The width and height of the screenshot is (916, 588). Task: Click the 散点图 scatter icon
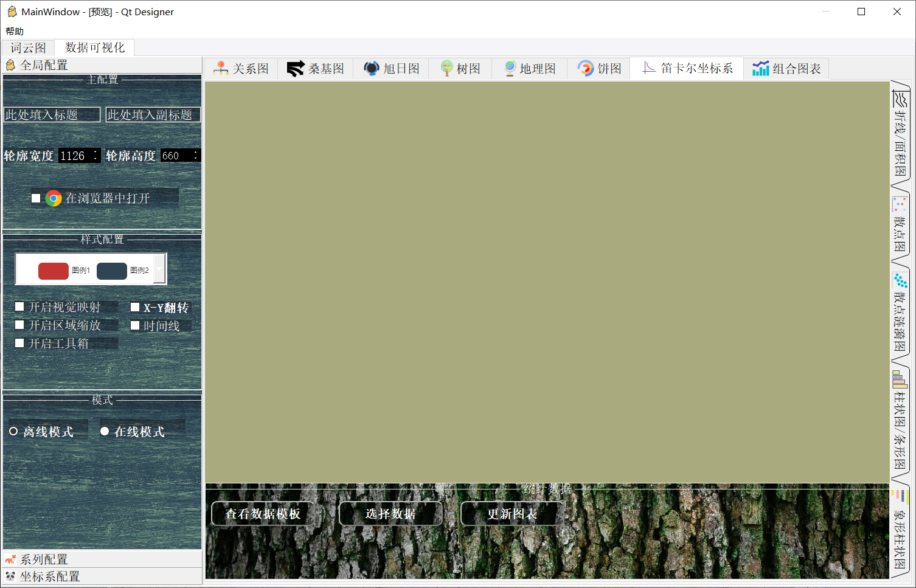click(900, 204)
